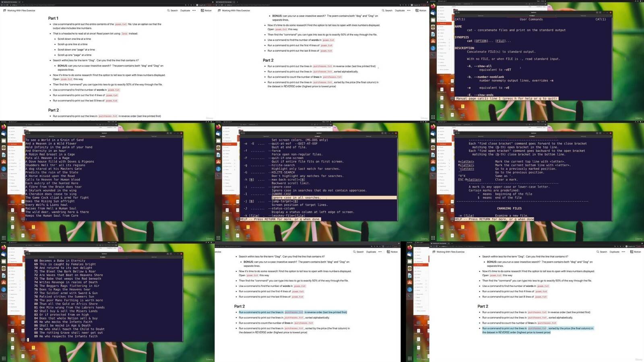Open LibreOffice Writer in dock beside cat manual
This screenshot has height=362, width=644.
pos(433,34)
